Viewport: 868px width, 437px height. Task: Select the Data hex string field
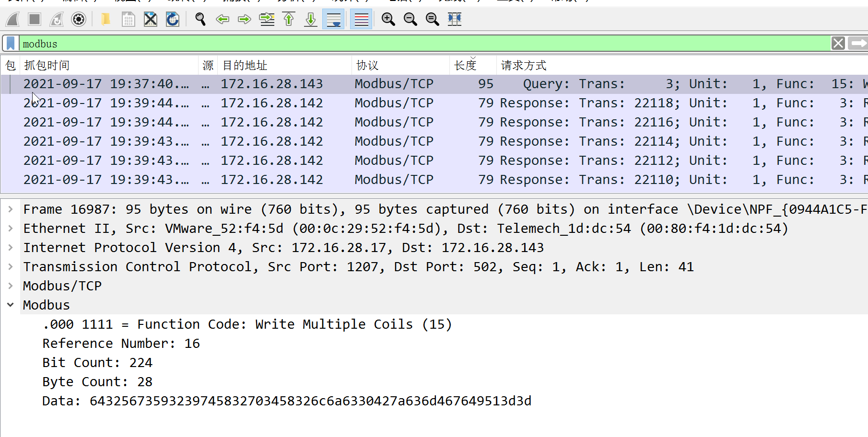pyautogui.click(x=287, y=401)
